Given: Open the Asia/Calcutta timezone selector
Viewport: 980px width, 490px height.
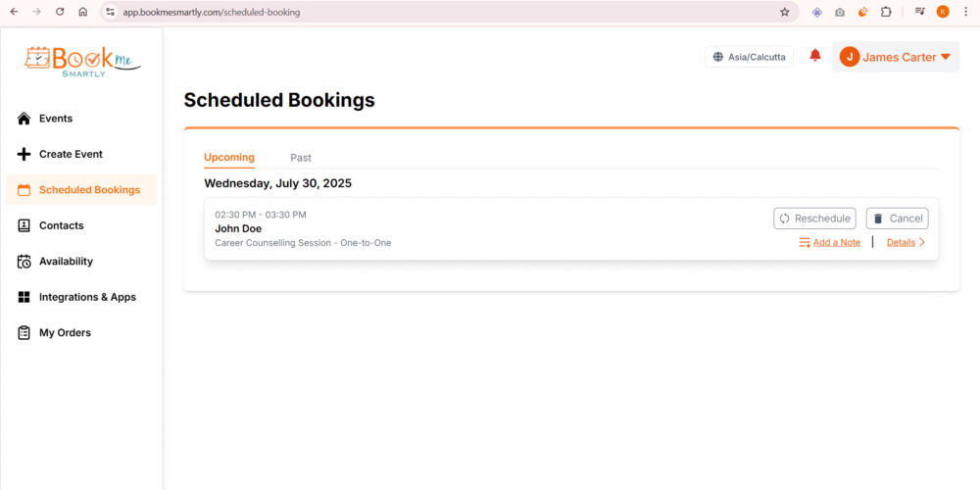Looking at the screenshot, I should [x=750, y=57].
